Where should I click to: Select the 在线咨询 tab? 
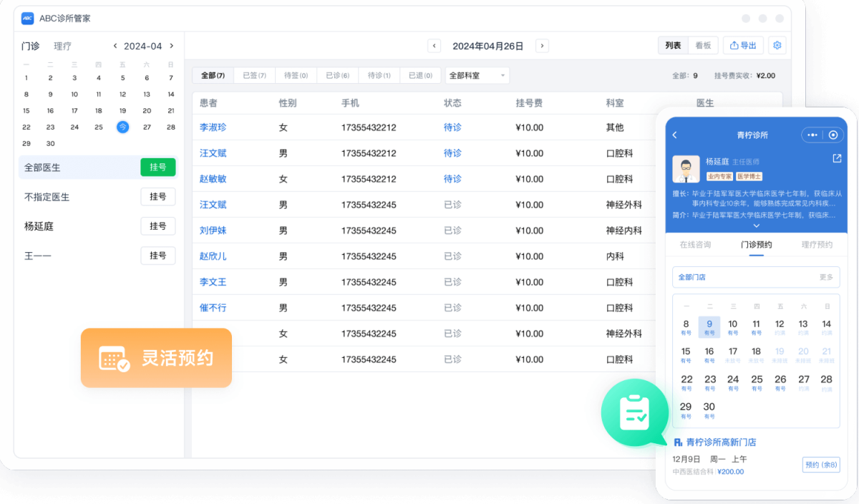pyautogui.click(x=694, y=245)
